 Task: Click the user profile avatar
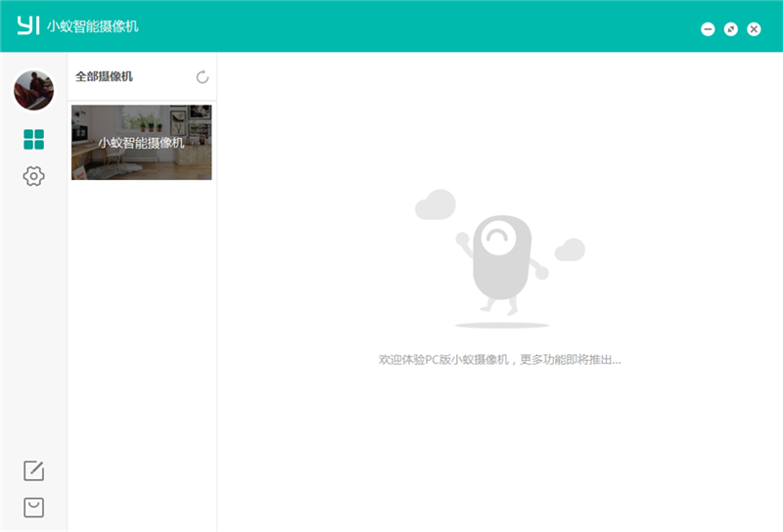click(x=33, y=90)
